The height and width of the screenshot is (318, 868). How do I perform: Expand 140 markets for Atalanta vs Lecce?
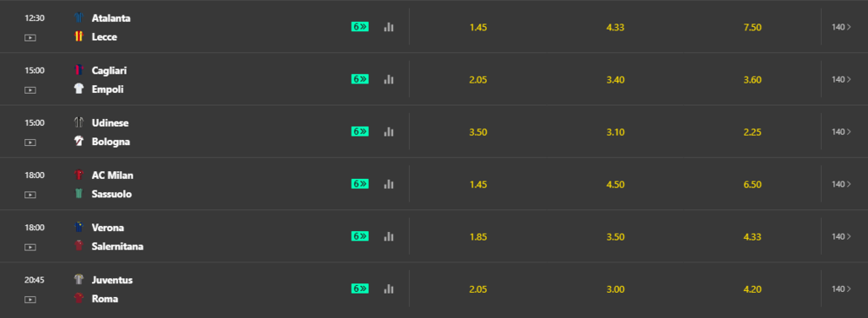coord(841,27)
